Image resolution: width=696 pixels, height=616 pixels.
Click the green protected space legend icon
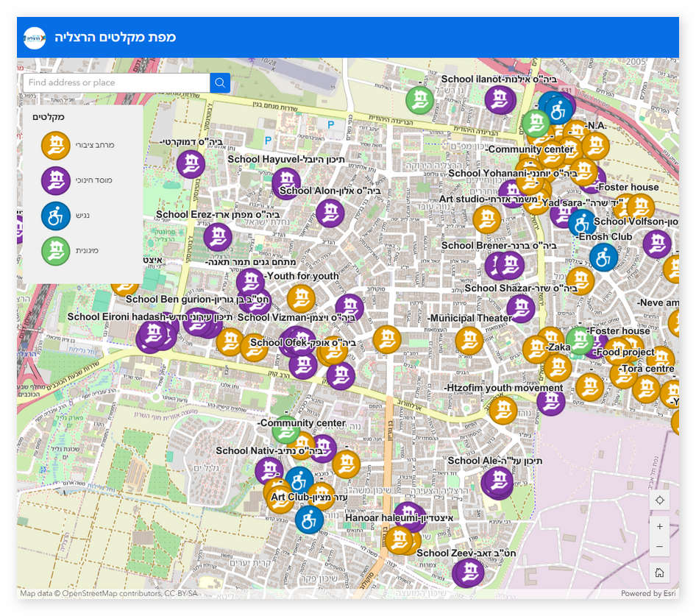(x=55, y=251)
